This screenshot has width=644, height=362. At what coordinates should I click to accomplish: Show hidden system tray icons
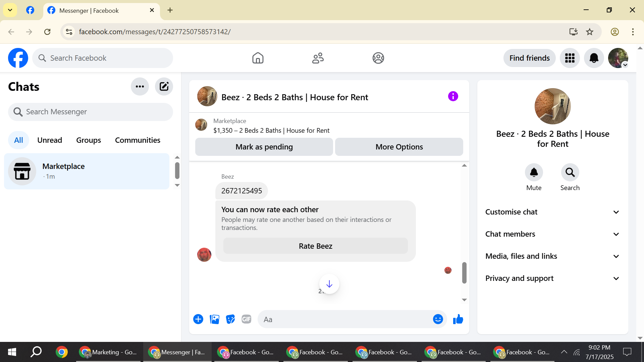tap(564, 352)
